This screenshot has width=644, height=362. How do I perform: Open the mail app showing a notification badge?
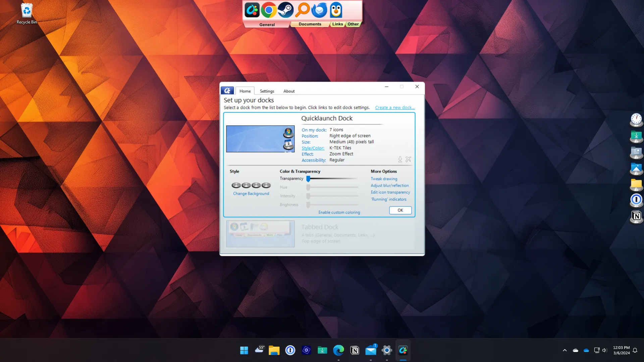click(x=371, y=351)
